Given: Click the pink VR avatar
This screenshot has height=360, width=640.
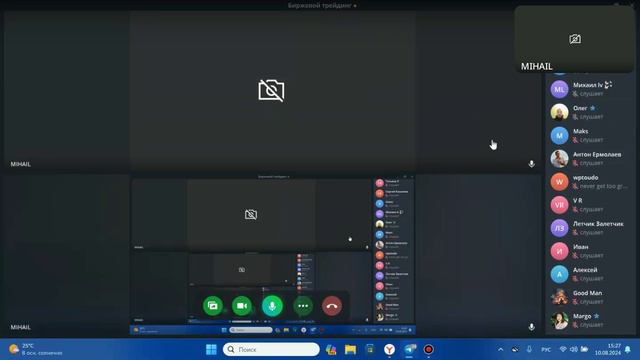Looking at the screenshot, I should pos(559,205).
